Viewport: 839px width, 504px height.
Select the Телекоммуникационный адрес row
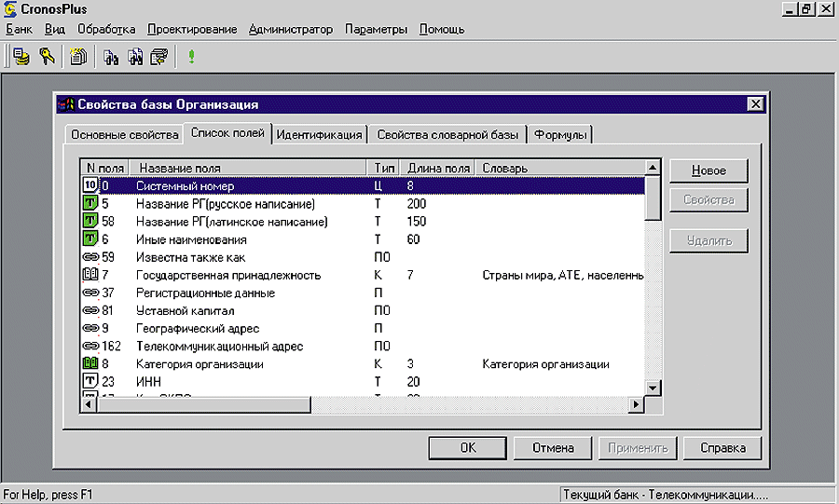coord(363,346)
